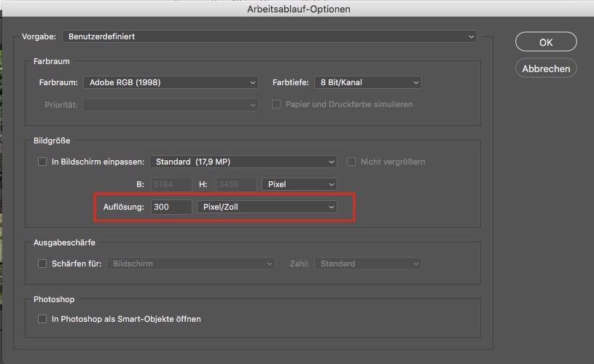The height and width of the screenshot is (364, 594).
Task: Click the Bildschirm sharpening dropdown
Action: (x=191, y=264)
